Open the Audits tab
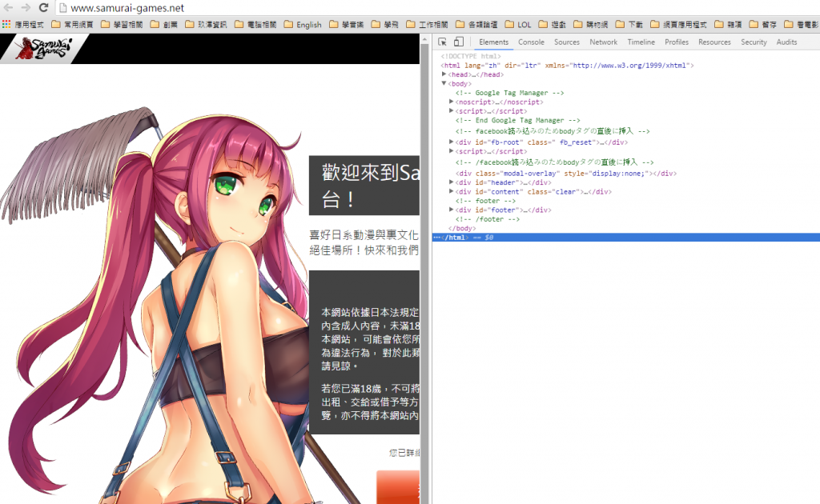 click(786, 42)
